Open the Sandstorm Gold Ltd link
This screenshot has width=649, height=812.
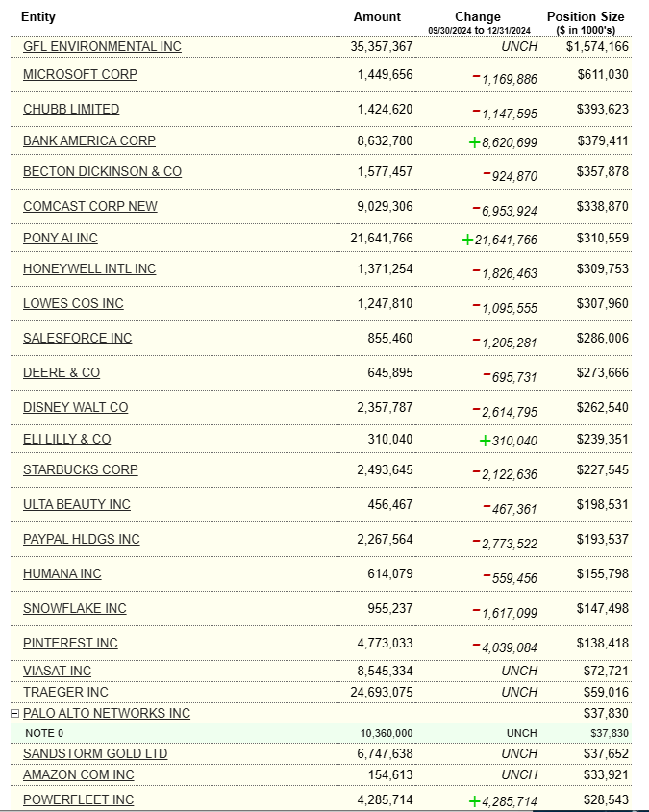[95, 754]
